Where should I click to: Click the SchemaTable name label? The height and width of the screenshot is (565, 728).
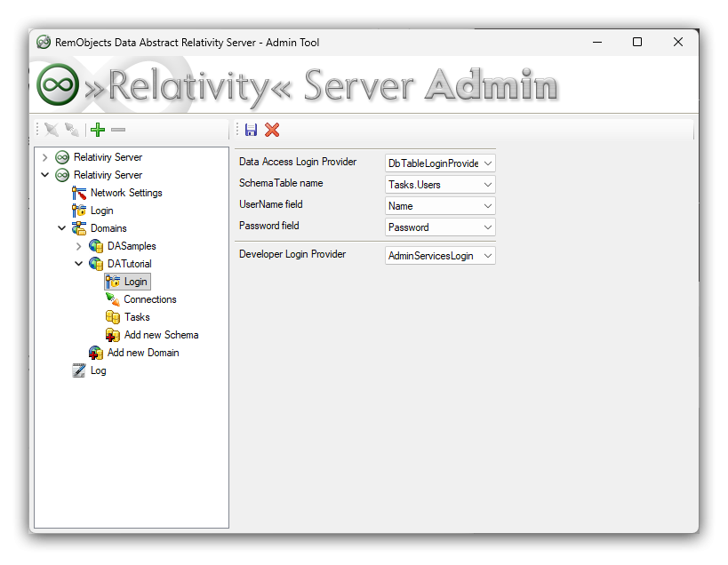point(281,183)
